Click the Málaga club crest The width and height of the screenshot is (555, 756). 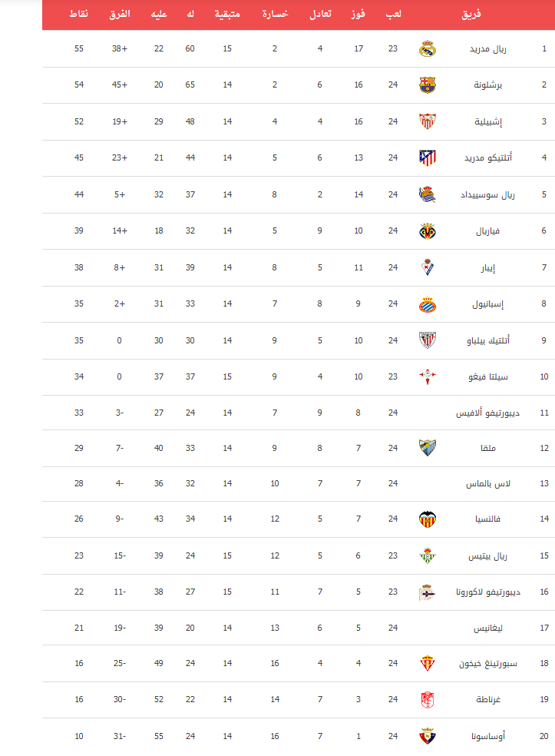[x=428, y=448]
